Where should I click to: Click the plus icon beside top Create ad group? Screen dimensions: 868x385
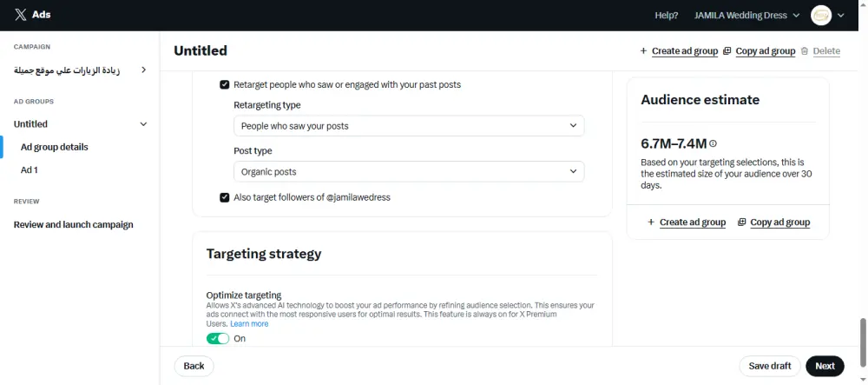643,51
